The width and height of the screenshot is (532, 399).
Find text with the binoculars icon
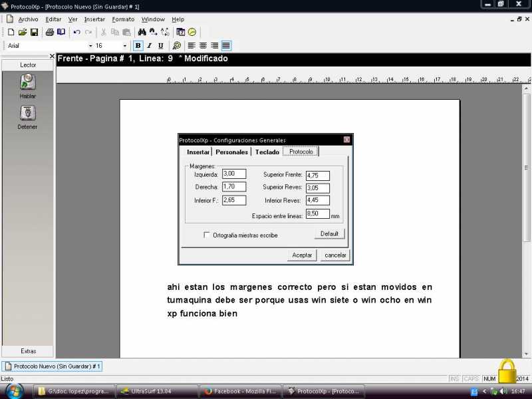pyautogui.click(x=142, y=32)
